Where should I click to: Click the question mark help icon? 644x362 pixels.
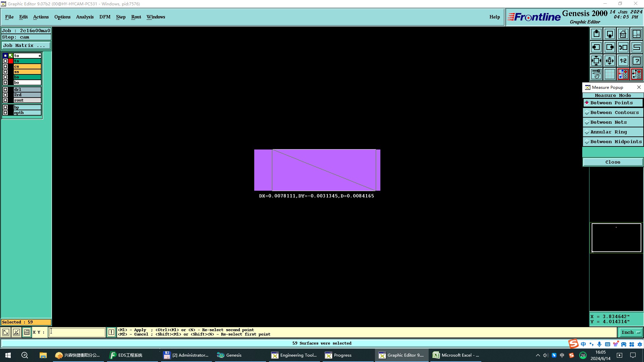[x=636, y=61]
